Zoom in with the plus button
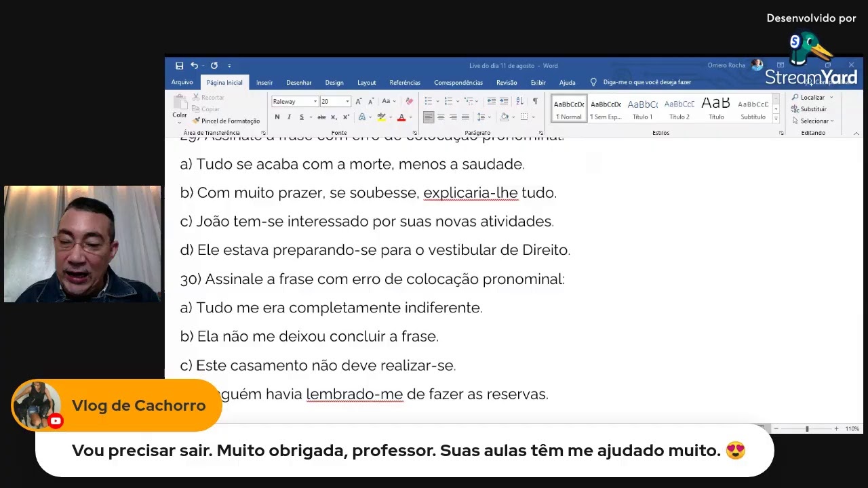 (836, 428)
